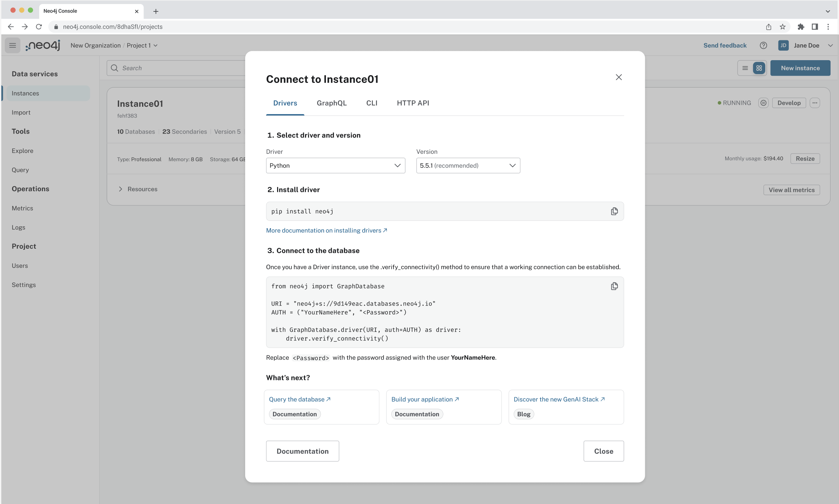The width and height of the screenshot is (839, 504).
Task: Switch to the CLI tab
Action: point(372,103)
